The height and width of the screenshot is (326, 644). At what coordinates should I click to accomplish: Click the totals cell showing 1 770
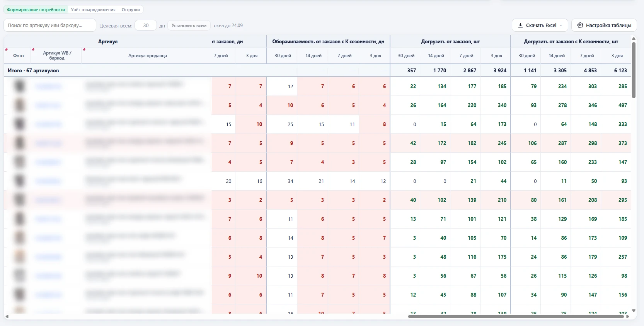pyautogui.click(x=435, y=70)
